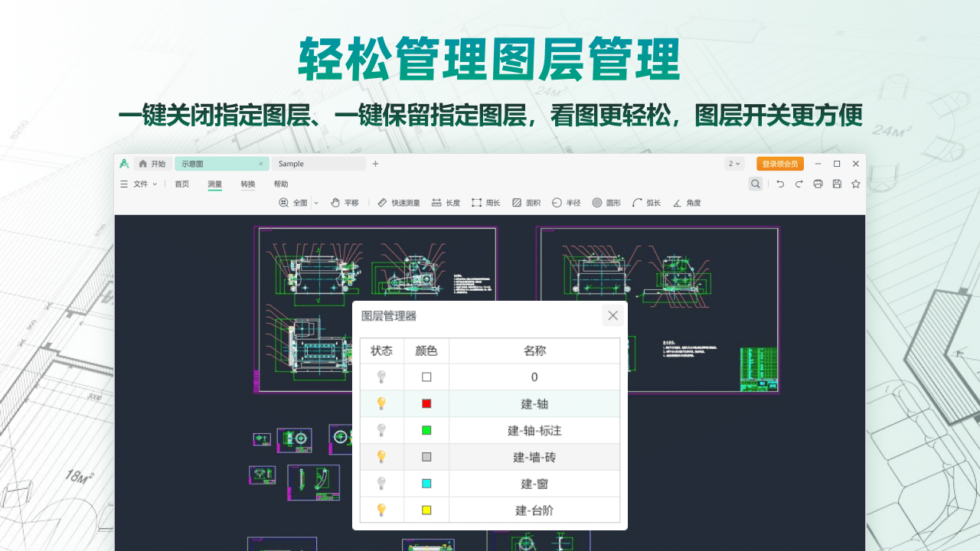The image size is (980, 551).
Task: Open the number 2 dropdown in title bar
Action: coord(734,164)
